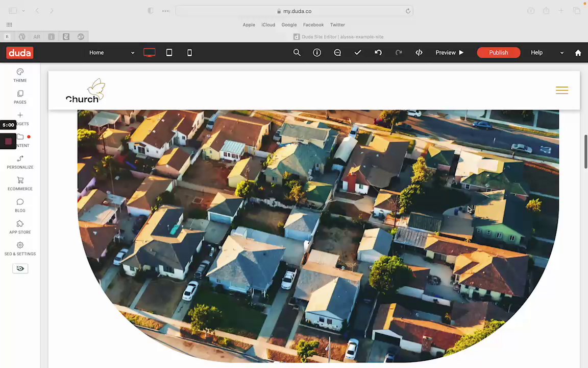
Task: Open the App Store panel
Action: coord(20,227)
